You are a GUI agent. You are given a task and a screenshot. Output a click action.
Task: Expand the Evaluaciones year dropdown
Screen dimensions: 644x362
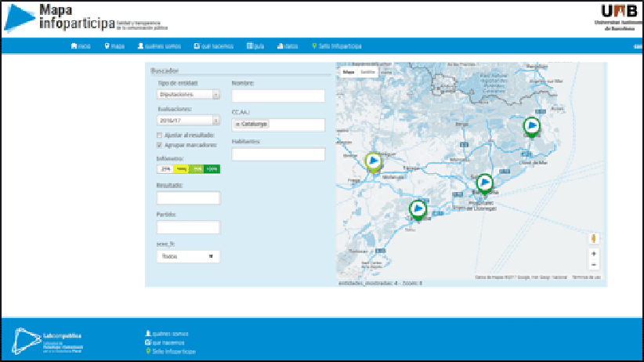point(188,121)
